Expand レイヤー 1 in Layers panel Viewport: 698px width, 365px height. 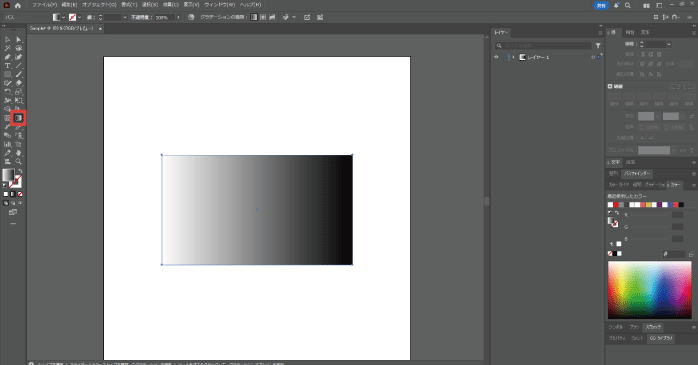513,57
